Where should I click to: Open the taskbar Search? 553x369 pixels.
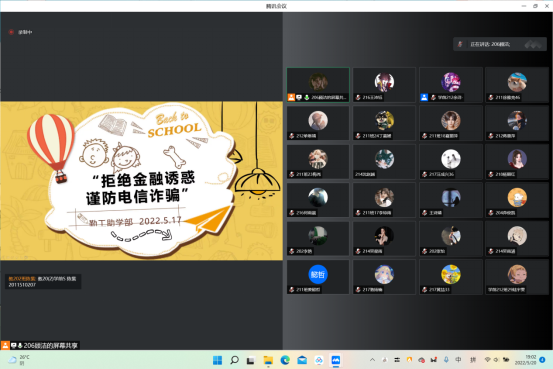coord(234,360)
